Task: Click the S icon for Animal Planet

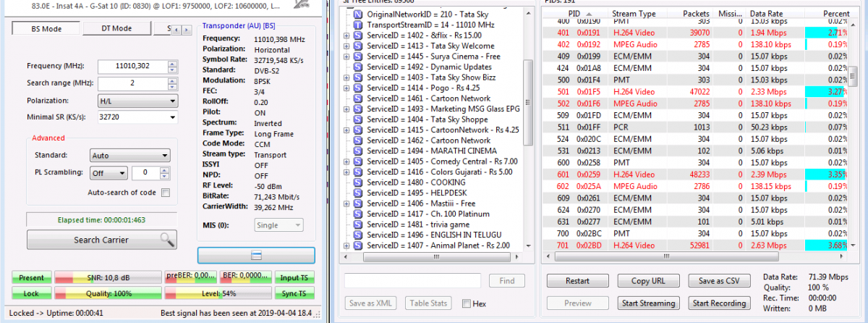Action: point(357,246)
